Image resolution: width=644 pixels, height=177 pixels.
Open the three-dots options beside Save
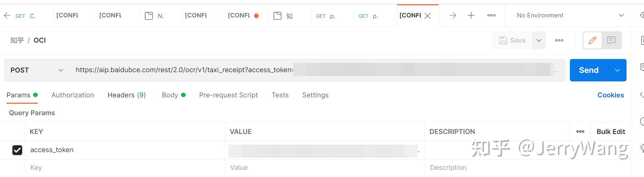559,40
